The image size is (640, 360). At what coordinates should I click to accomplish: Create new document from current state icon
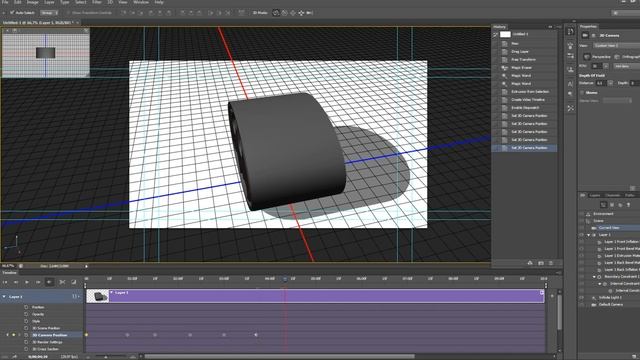[530, 263]
